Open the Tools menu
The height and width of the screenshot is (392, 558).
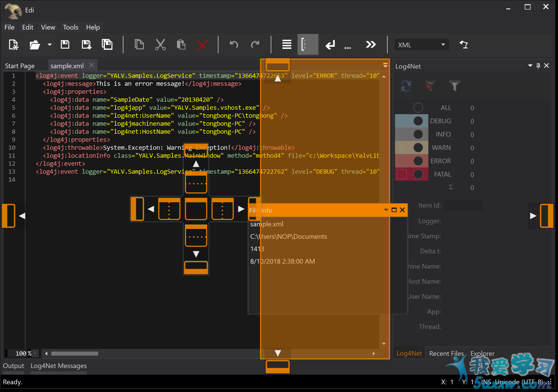pyautogui.click(x=70, y=27)
